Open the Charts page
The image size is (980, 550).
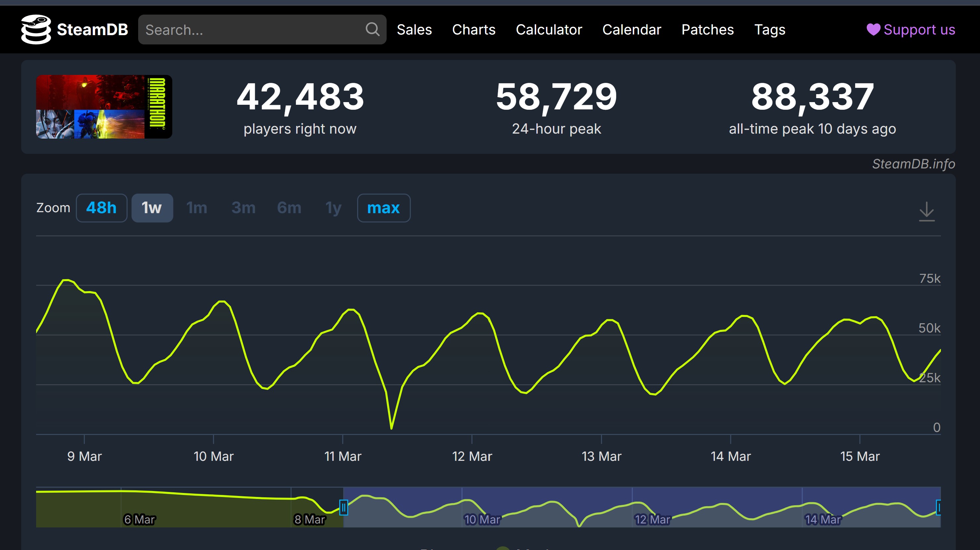tap(474, 30)
